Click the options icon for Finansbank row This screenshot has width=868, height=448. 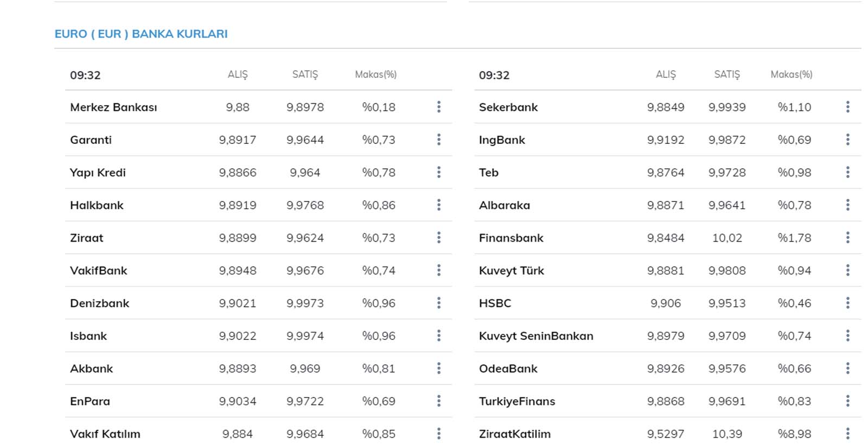[847, 237]
